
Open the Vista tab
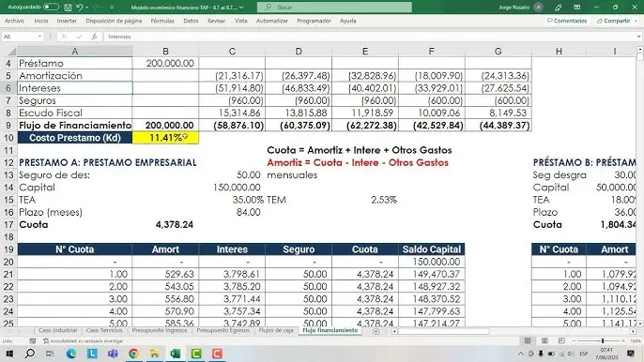click(x=241, y=21)
